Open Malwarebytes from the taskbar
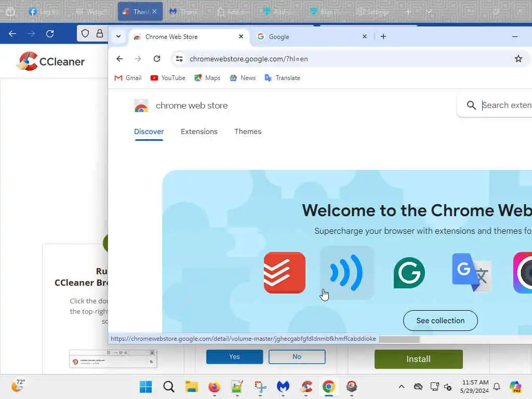The width and height of the screenshot is (532, 399). [283, 387]
